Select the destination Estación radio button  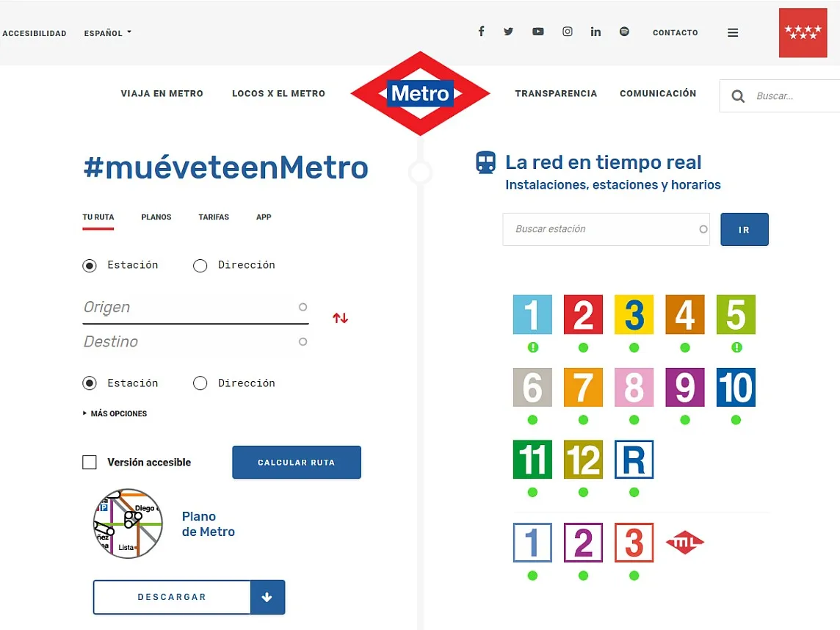tap(90, 383)
